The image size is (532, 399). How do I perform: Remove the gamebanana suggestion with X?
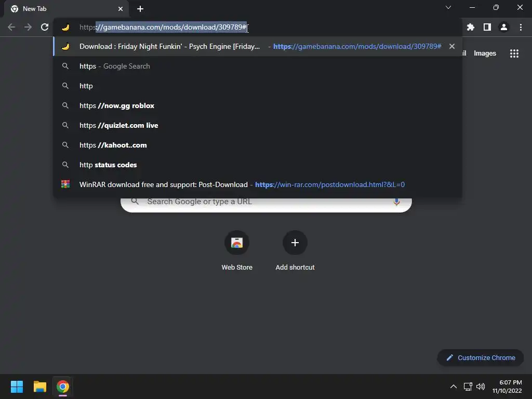[x=452, y=46]
